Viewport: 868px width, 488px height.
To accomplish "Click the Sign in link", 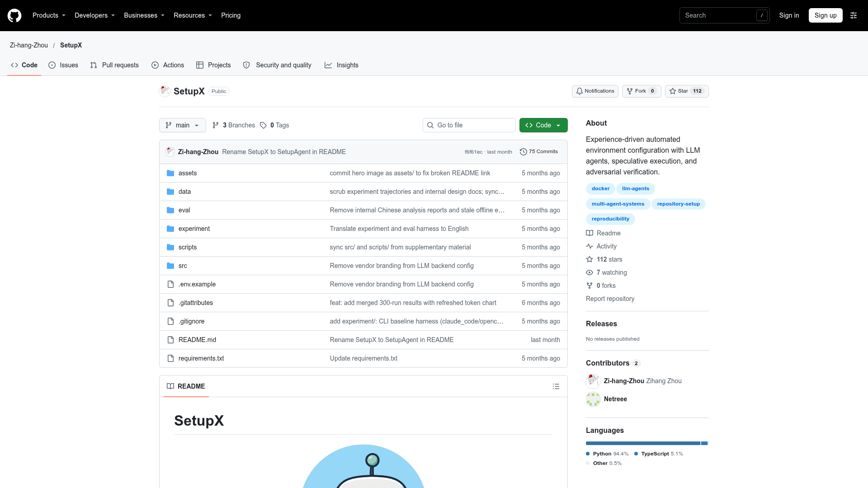I will [789, 15].
